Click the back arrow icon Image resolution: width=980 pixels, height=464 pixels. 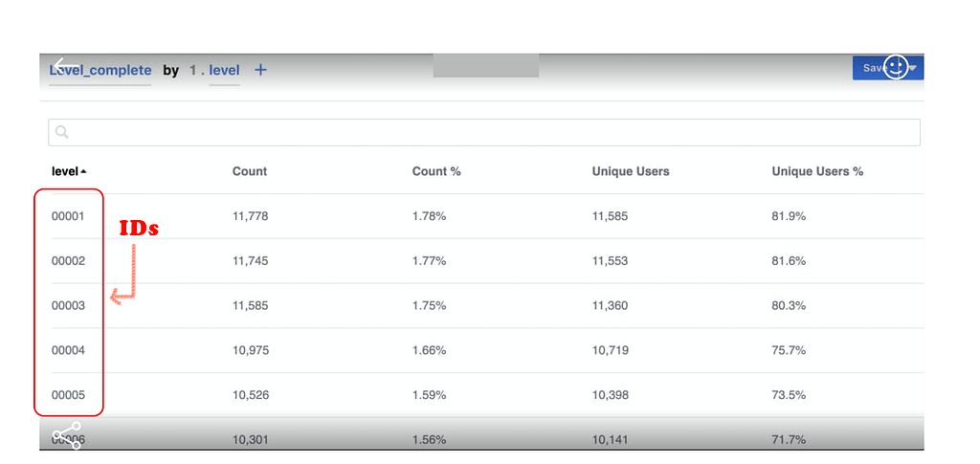[x=65, y=67]
